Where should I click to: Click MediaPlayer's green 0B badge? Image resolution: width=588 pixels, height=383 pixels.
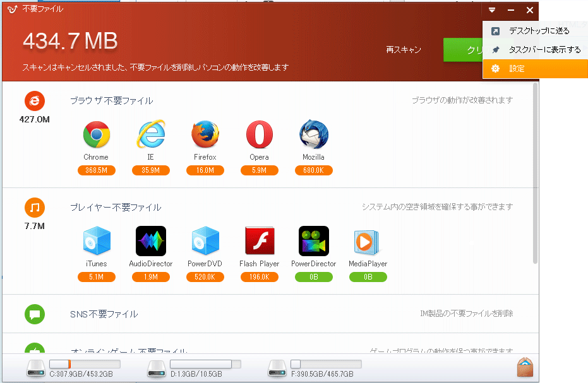[x=368, y=278]
